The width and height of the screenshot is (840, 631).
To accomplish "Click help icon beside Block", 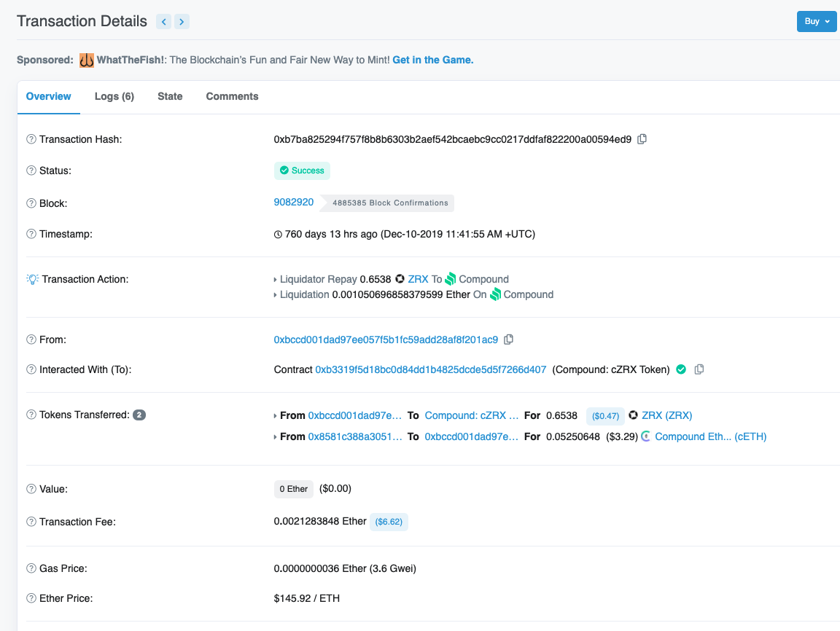I will [31, 203].
